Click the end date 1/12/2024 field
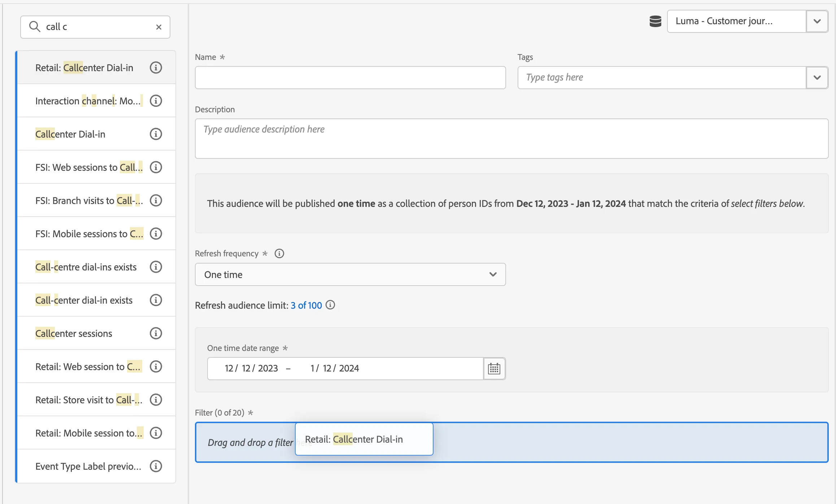 coord(335,368)
